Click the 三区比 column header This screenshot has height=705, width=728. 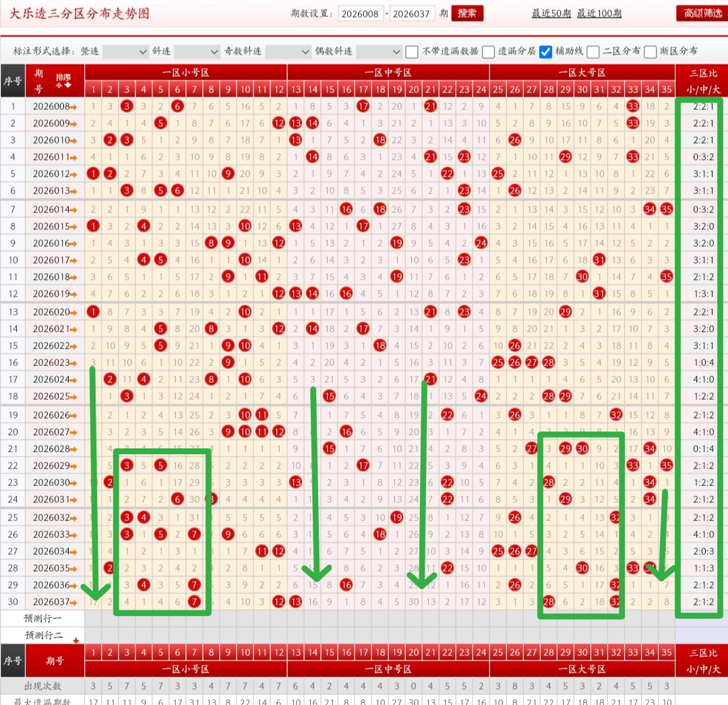(x=703, y=81)
